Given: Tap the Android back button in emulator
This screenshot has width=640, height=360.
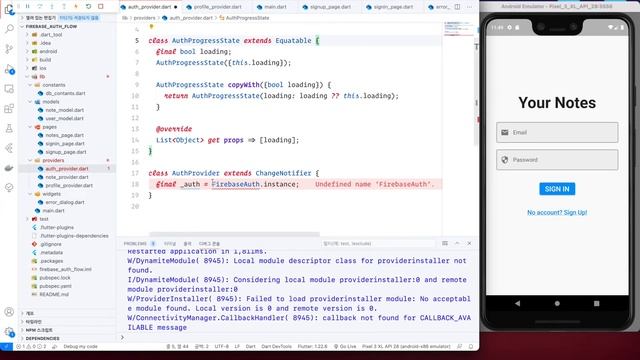Looking at the screenshot, I should (x=518, y=303).
